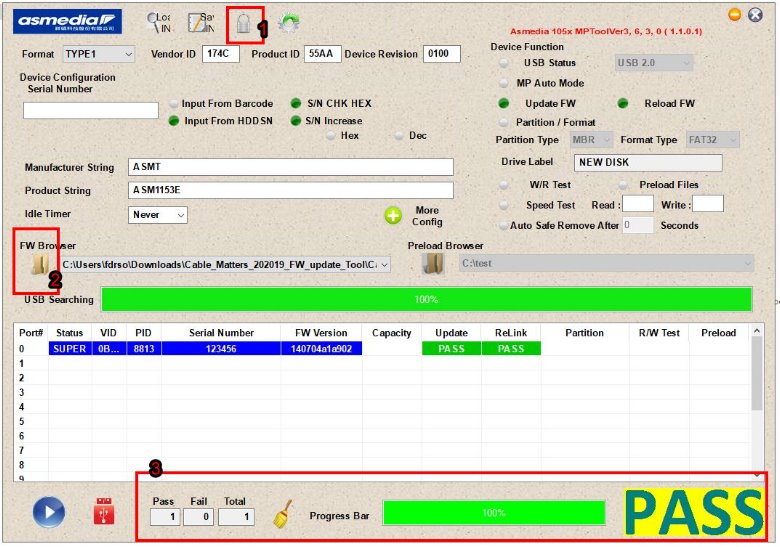Toggle S/N CHK HEX option
The image size is (780, 547).
295,103
